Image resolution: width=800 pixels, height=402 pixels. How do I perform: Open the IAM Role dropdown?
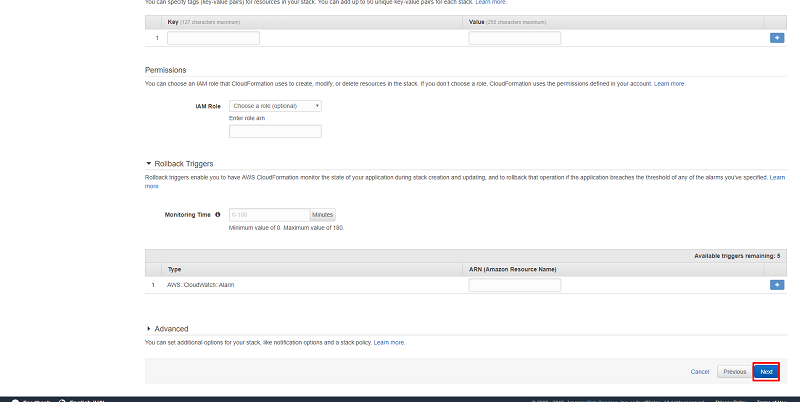(275, 106)
